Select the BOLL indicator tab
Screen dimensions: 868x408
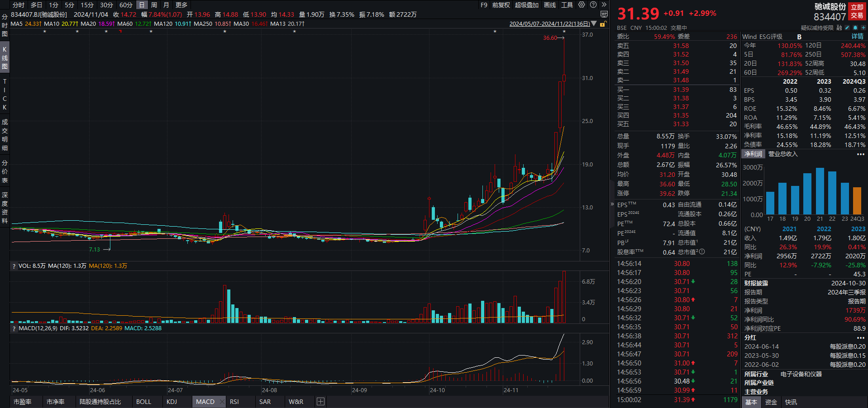coord(143,402)
